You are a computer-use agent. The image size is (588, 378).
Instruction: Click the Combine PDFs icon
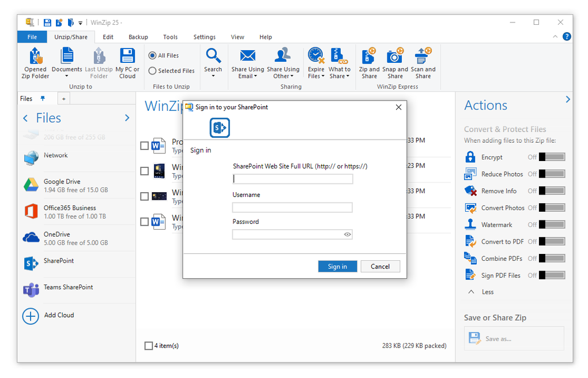(470, 259)
